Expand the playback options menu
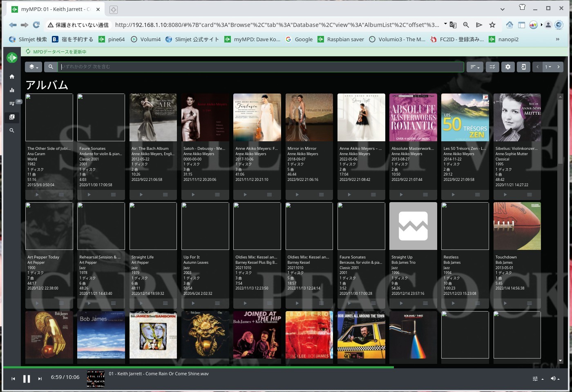Viewport: 572px width, 392px height. click(538, 379)
